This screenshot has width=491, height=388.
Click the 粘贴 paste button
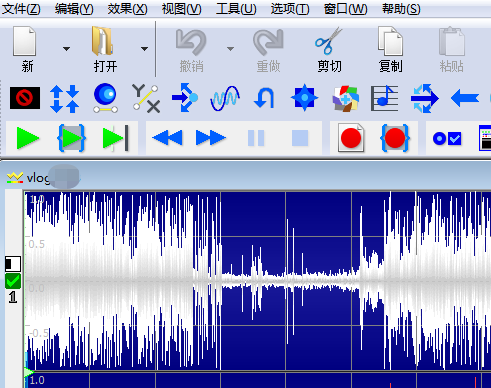(x=452, y=50)
